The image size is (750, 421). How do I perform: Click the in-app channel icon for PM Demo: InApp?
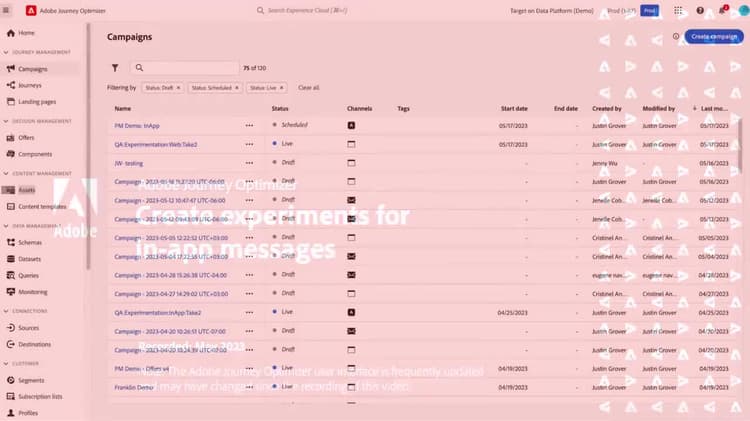click(351, 125)
